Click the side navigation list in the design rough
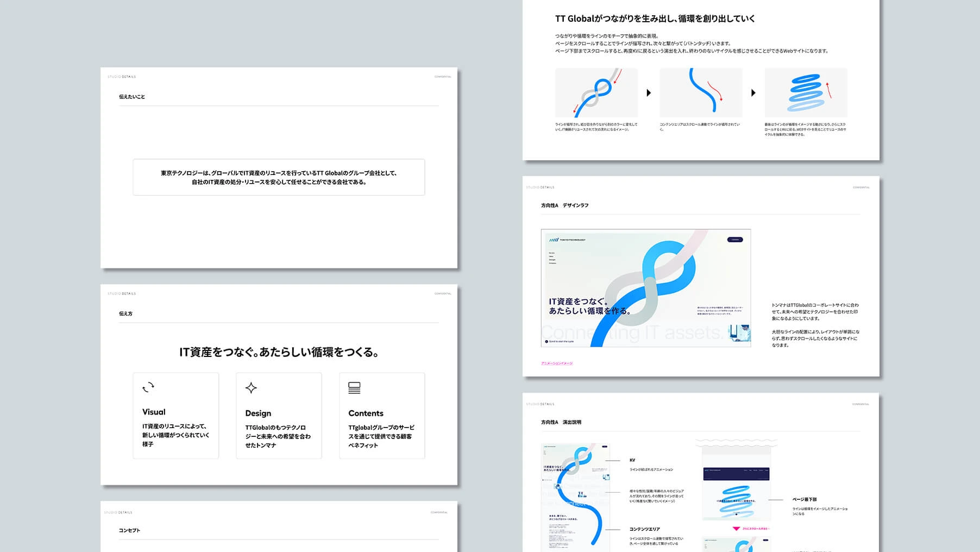980x552 pixels. pos(552,258)
